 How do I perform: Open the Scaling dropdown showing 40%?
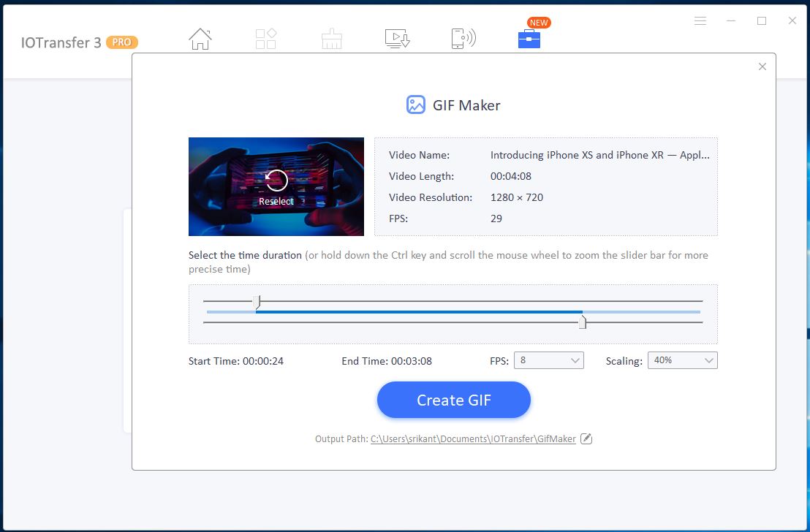pos(682,360)
